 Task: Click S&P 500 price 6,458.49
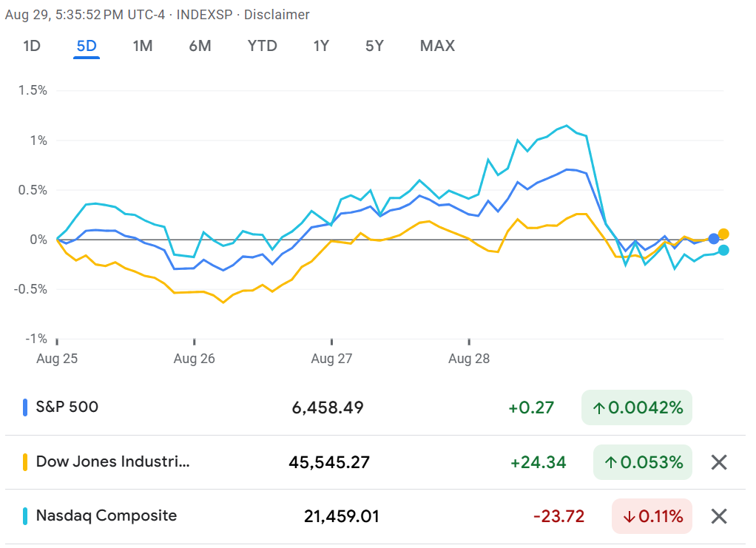tap(328, 407)
